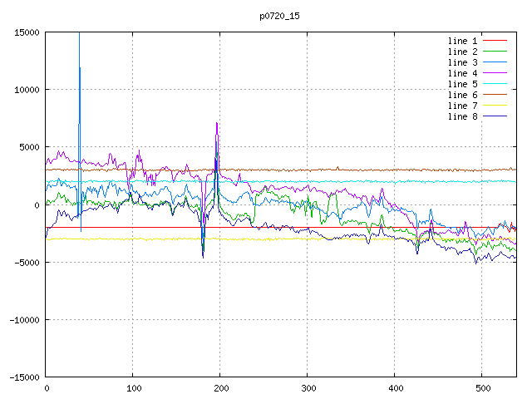This screenshot has width=532, height=399.
Task: Select the x-axis label 100
Action: (134, 388)
